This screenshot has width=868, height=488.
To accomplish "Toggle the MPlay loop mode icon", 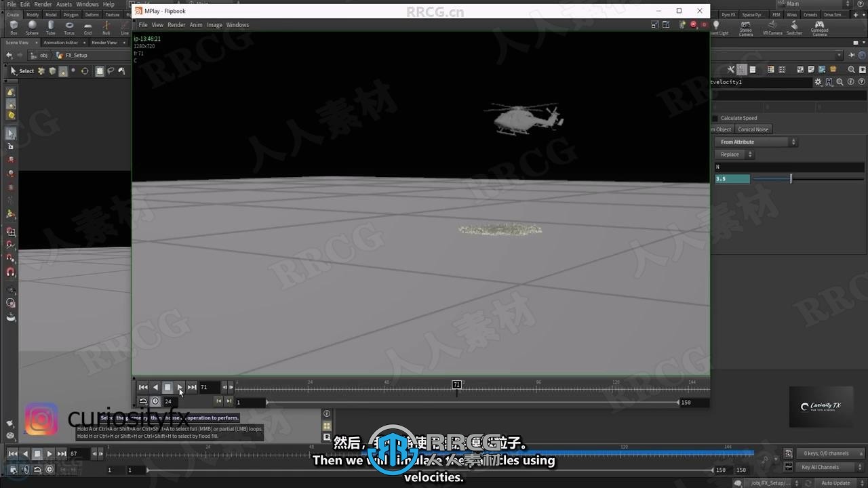I will click(x=143, y=401).
